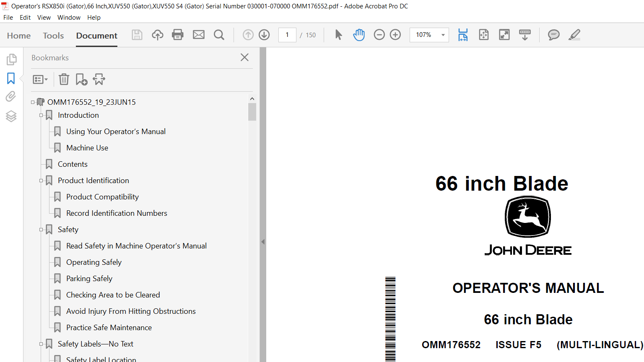Zoom out with minus icon

(379, 35)
